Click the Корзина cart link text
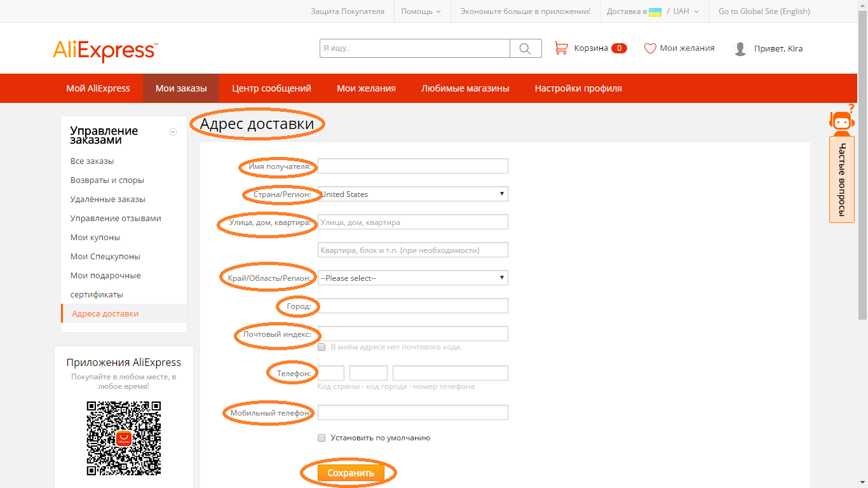 coord(591,48)
